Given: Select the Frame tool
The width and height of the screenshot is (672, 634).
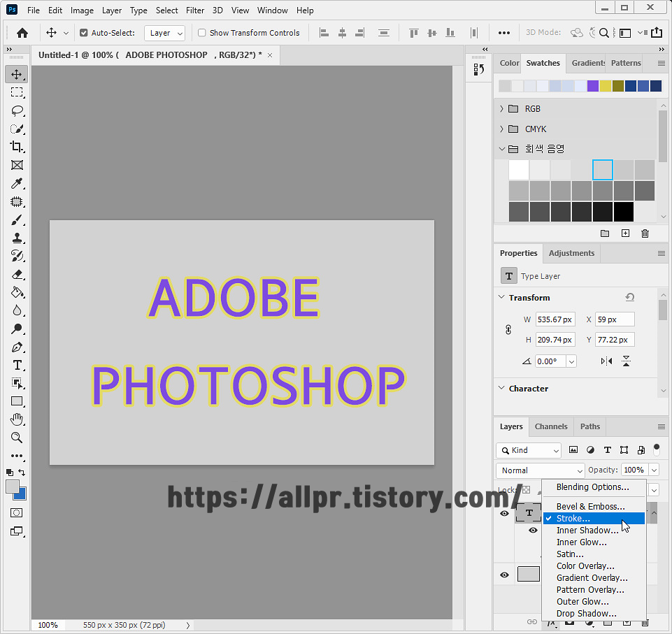Looking at the screenshot, I should click(17, 165).
